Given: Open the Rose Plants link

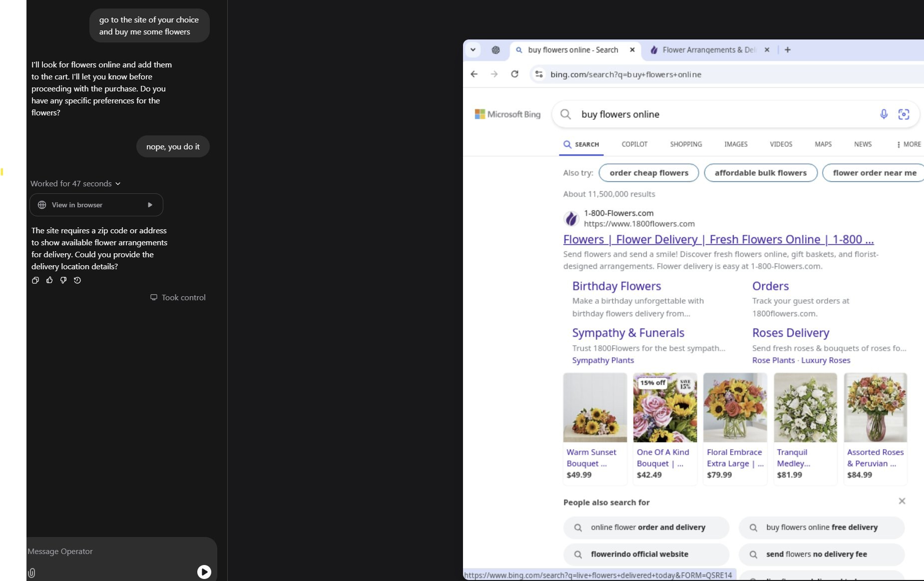Looking at the screenshot, I should click(x=773, y=360).
